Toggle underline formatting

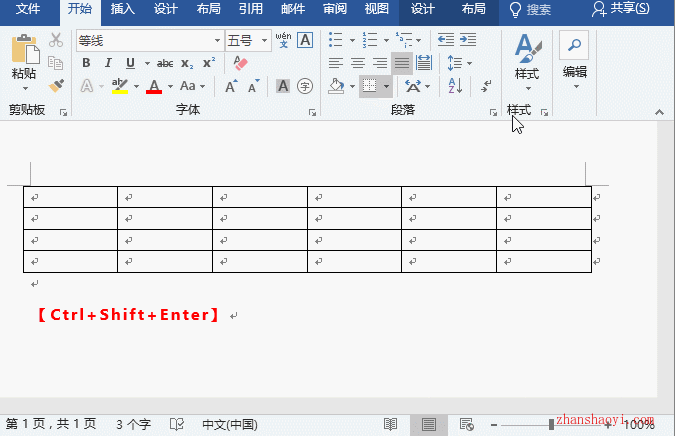click(x=130, y=63)
